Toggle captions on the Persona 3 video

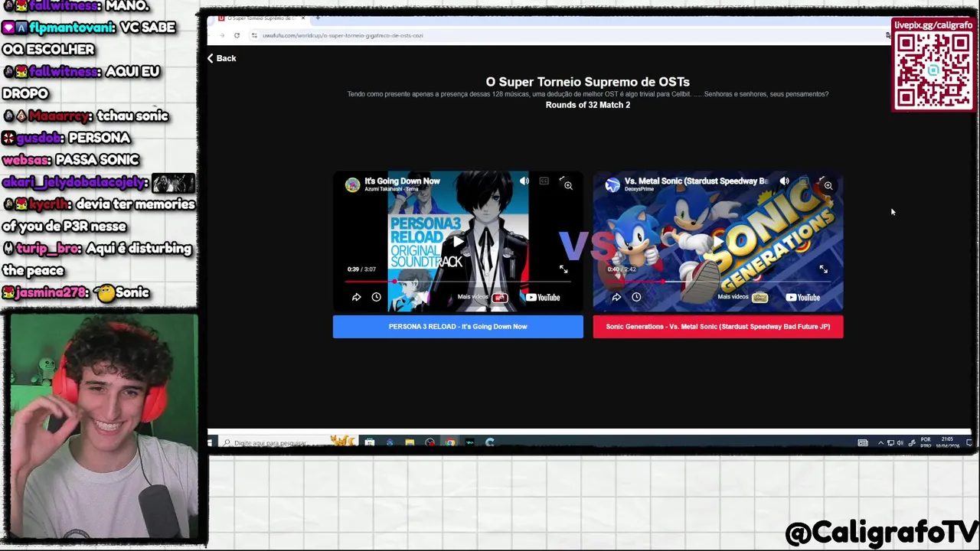pyautogui.click(x=544, y=181)
